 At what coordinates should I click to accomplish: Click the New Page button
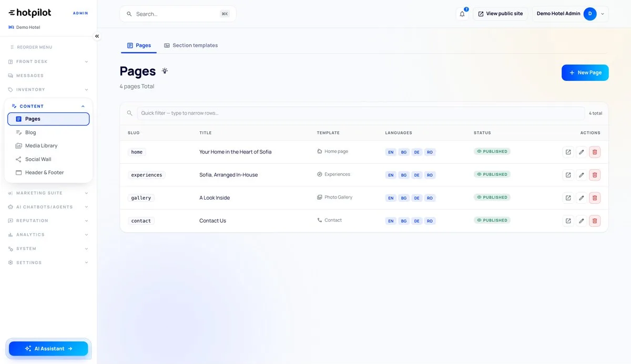pos(585,72)
